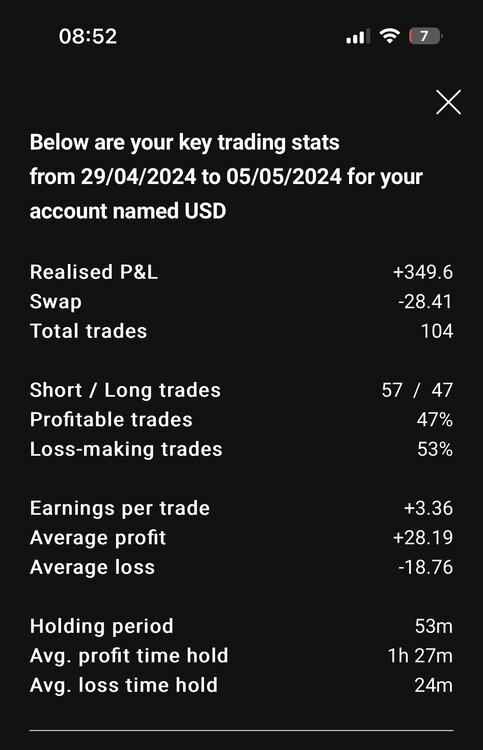This screenshot has width=483, height=750.
Task: Tap the cellular signal bars icon
Action: pyautogui.click(x=358, y=36)
